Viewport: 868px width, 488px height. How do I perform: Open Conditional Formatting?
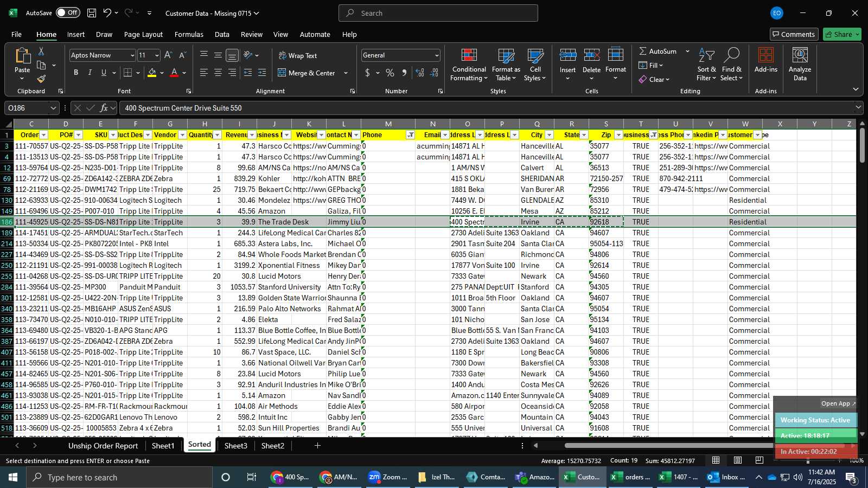point(469,65)
